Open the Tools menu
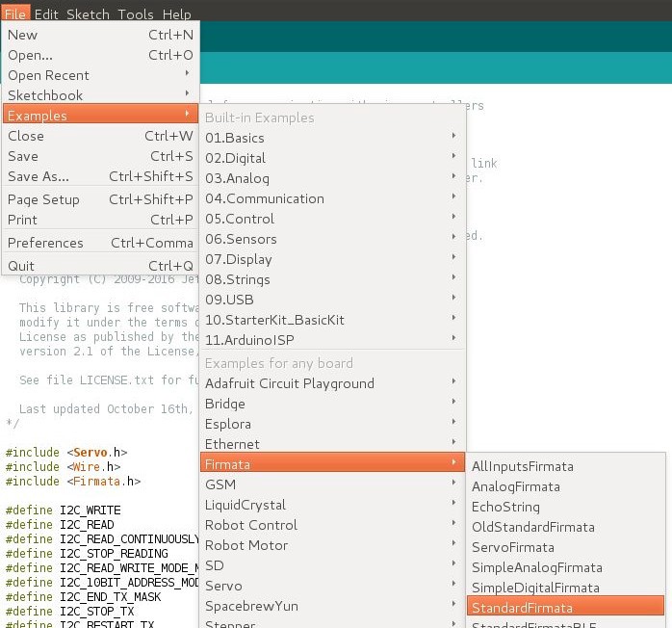This screenshot has height=628, width=672. (136, 13)
